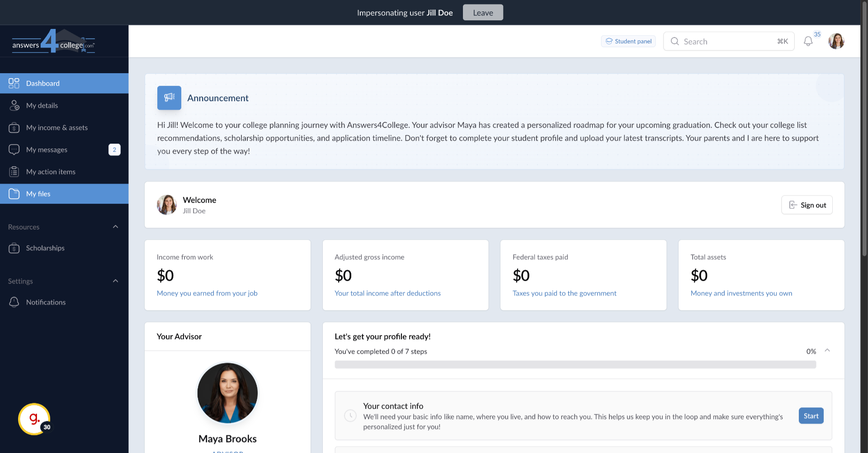868x453 pixels.
Task: Click the My details person icon
Action: point(14,105)
